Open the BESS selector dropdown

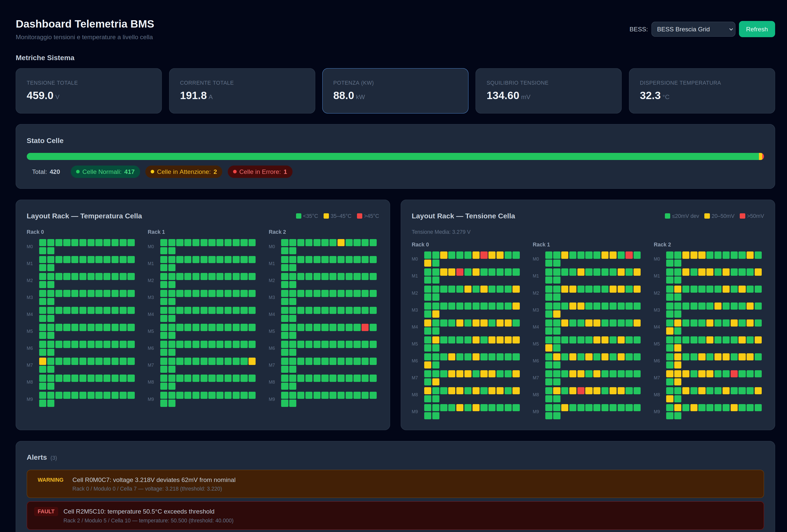point(693,29)
